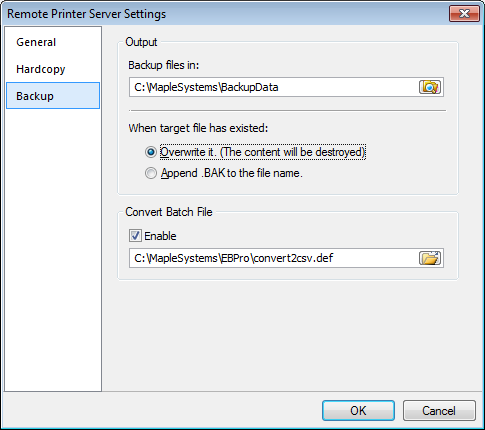Image resolution: width=485 pixels, height=430 pixels.
Task: Open the Hardcopy settings page
Action: (x=41, y=69)
